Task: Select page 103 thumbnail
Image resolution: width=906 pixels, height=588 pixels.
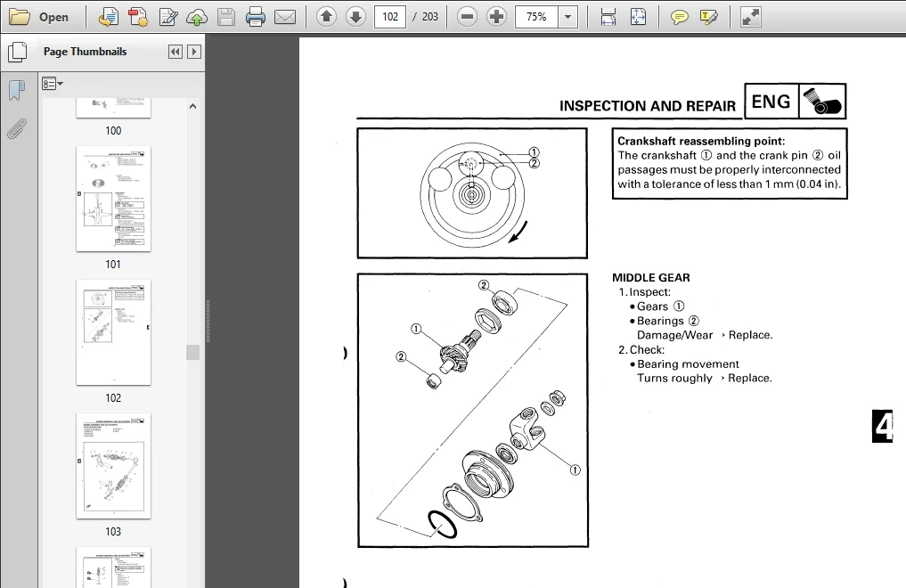Action: tap(113, 466)
